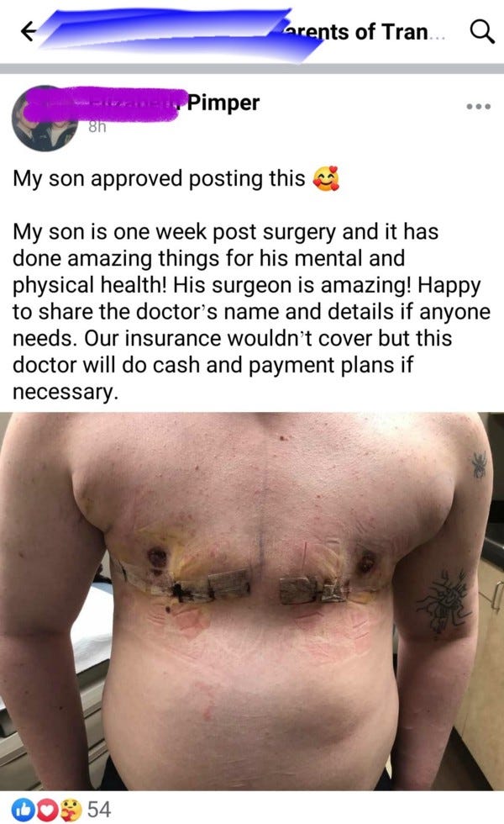Click the post body paragraph about surgery
Viewport: 504px width, 824px height.
tap(251, 312)
